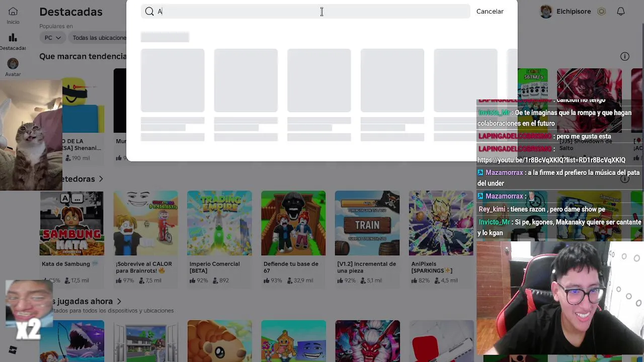Image resolution: width=644 pixels, height=362 pixels.
Task: Open the Inicio home sidebar item
Action: (13, 16)
